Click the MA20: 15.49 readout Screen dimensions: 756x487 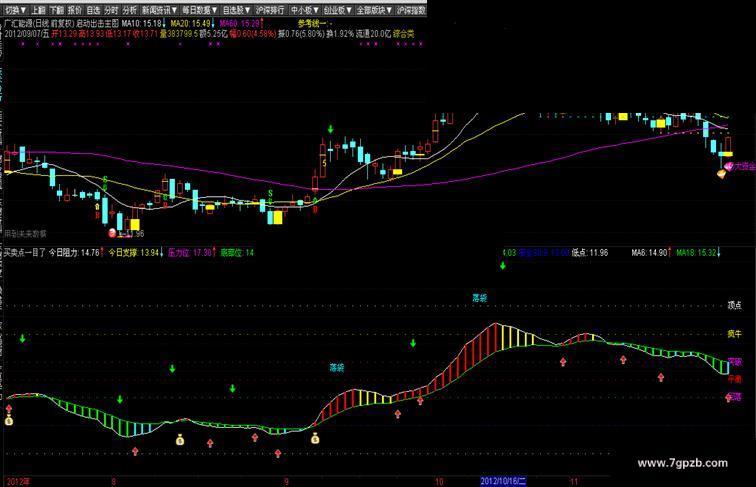coord(191,23)
